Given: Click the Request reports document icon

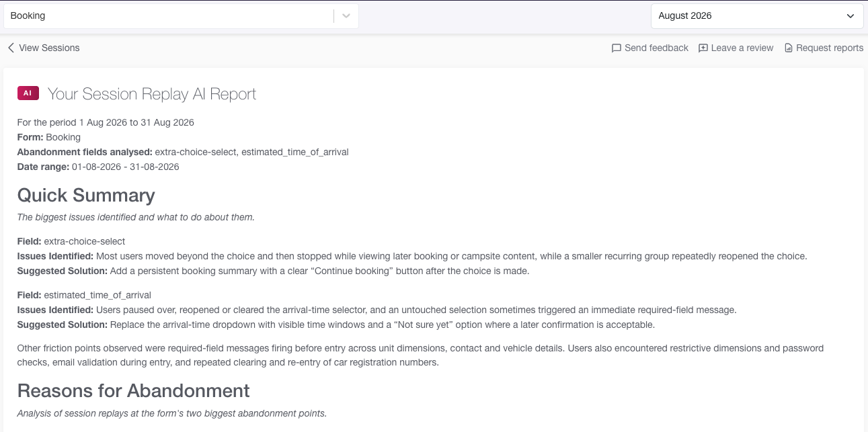Looking at the screenshot, I should (789, 48).
